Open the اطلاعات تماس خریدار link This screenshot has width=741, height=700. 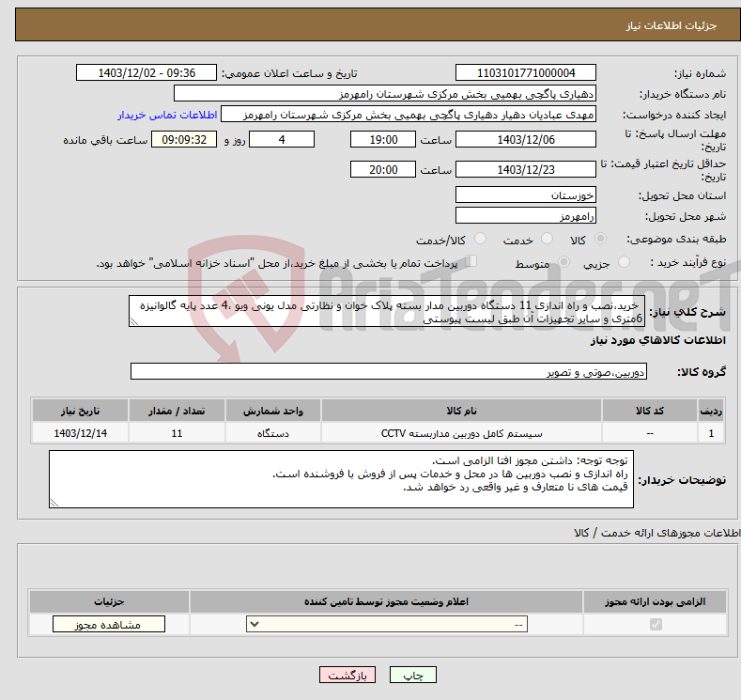167,115
